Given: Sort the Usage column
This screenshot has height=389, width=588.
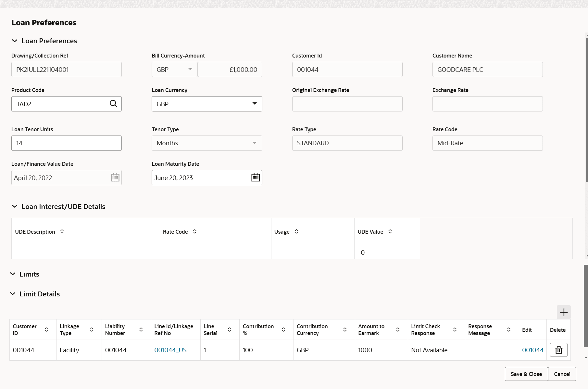Looking at the screenshot, I should pyautogui.click(x=296, y=231).
